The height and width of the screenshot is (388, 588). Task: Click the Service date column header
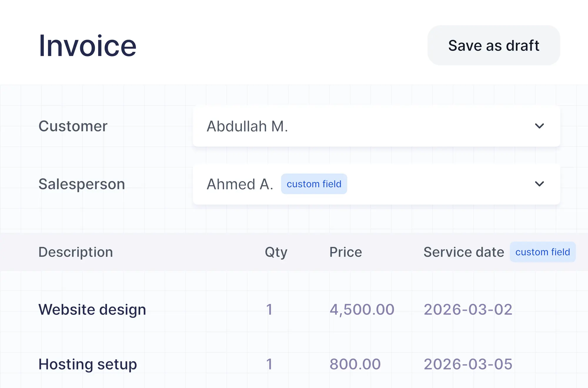pos(464,252)
